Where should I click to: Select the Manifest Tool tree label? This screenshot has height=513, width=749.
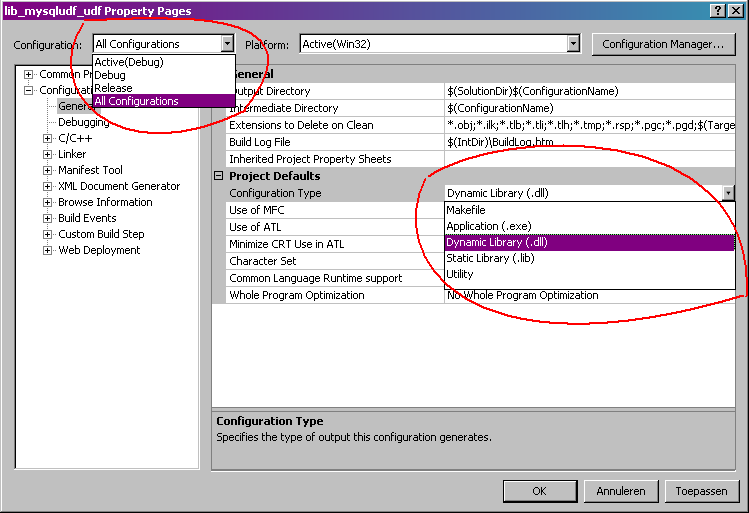tap(90, 170)
